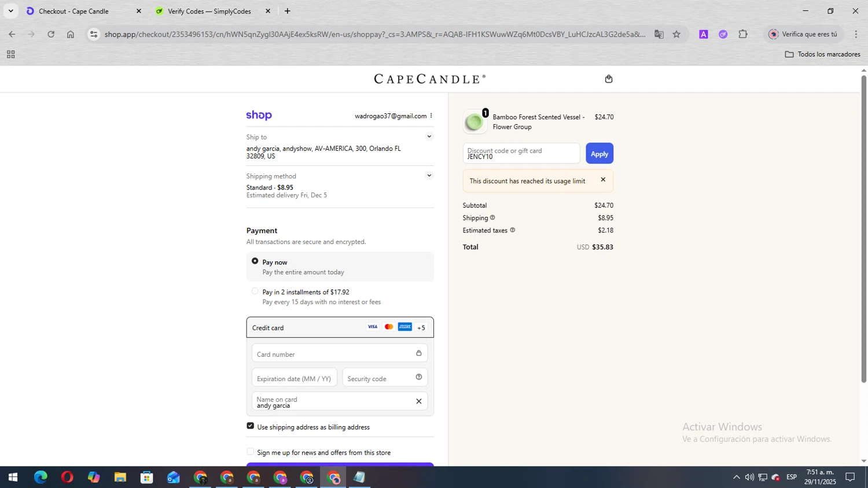Open File Explorer from the taskbar
868x488 pixels.
(120, 478)
